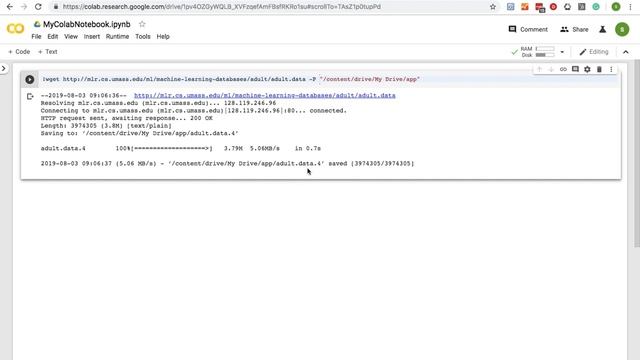Click the "HTTP request sent" output line

coord(127,118)
